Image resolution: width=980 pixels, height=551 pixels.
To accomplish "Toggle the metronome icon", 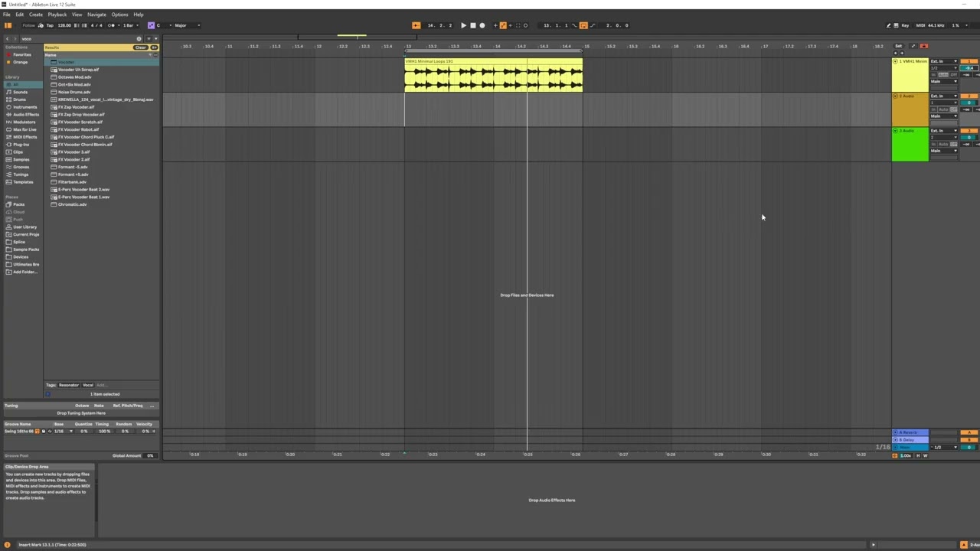I will coord(112,25).
